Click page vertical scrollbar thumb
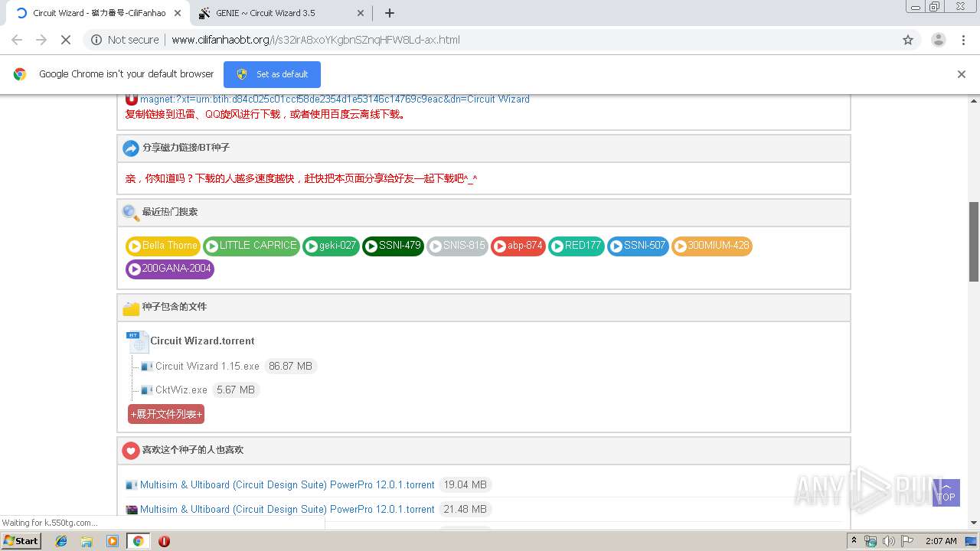The width and height of the screenshot is (980, 551). click(974, 241)
